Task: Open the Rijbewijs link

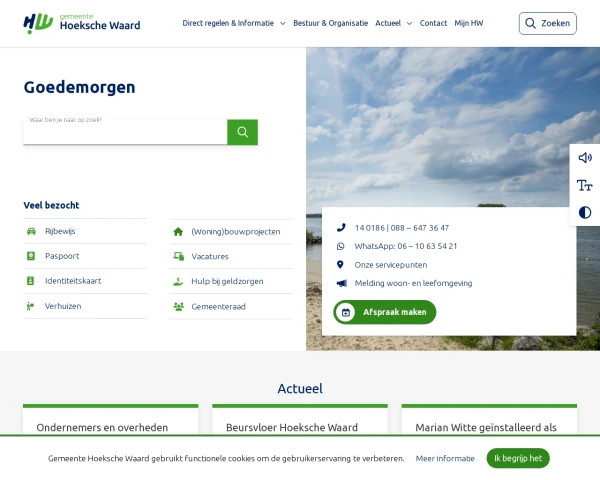Action: coord(60,231)
